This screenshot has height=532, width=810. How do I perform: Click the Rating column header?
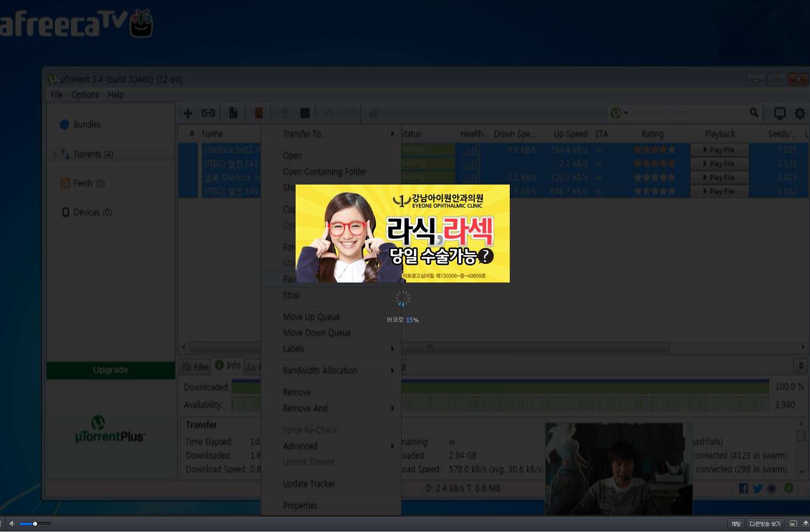[652, 134]
